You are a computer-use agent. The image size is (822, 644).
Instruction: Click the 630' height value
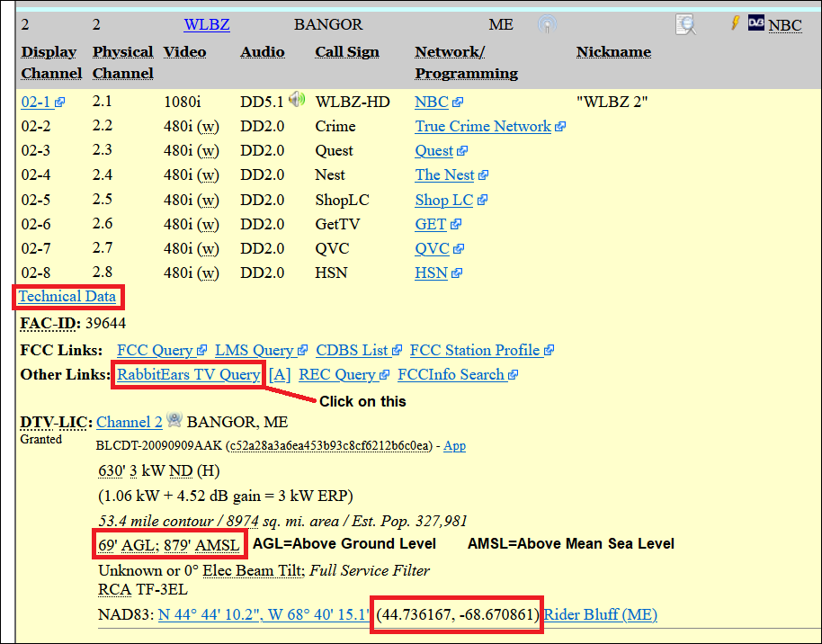coord(112,471)
